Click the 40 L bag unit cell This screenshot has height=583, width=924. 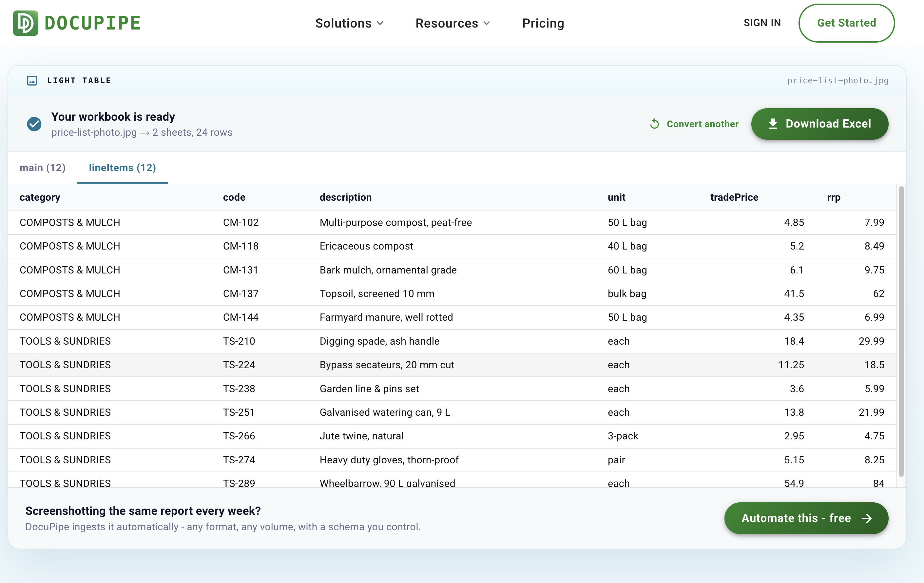pos(627,246)
